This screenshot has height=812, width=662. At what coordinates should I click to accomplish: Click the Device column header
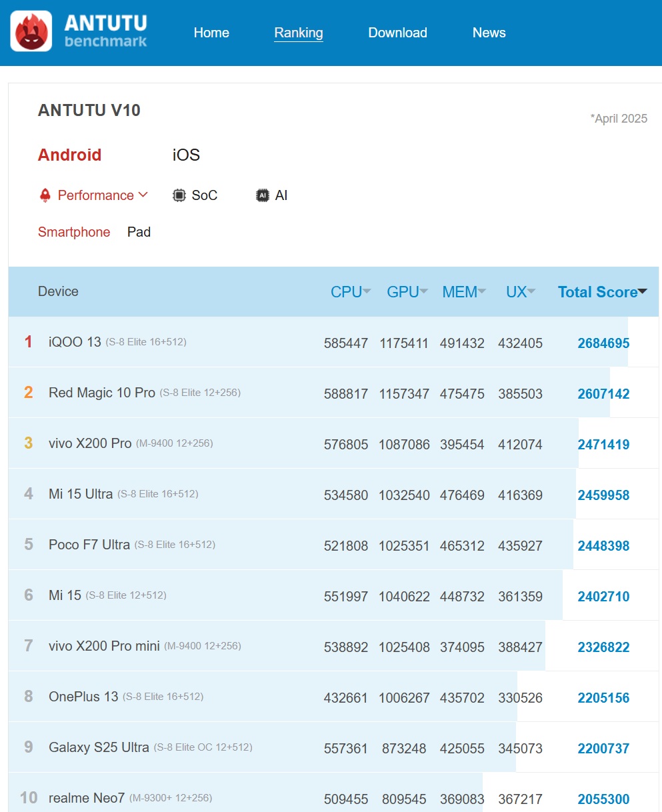click(x=58, y=291)
